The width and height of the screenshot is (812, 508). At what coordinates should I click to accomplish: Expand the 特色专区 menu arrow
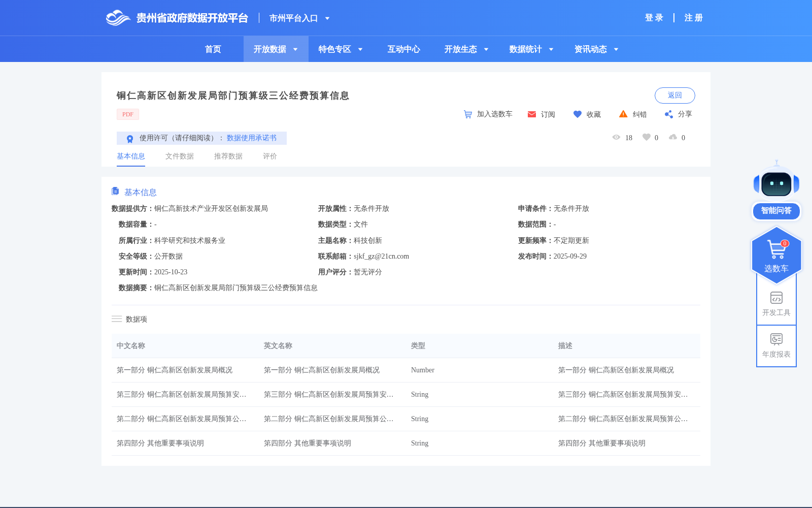click(360, 49)
